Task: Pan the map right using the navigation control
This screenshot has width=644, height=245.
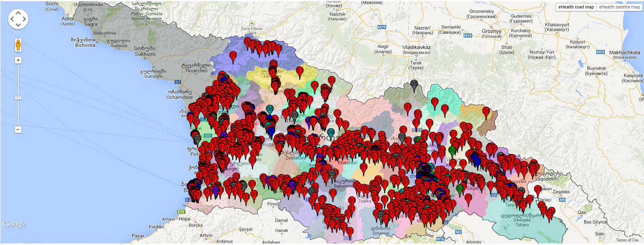Action: click(24, 19)
